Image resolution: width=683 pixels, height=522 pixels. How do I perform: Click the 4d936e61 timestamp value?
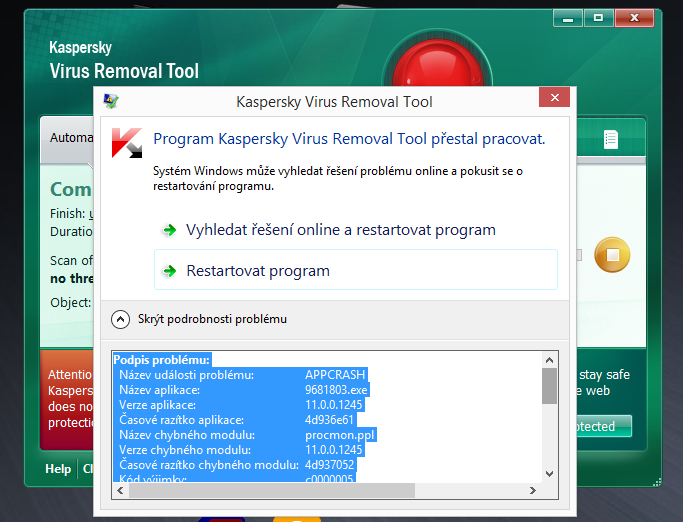(x=329, y=420)
